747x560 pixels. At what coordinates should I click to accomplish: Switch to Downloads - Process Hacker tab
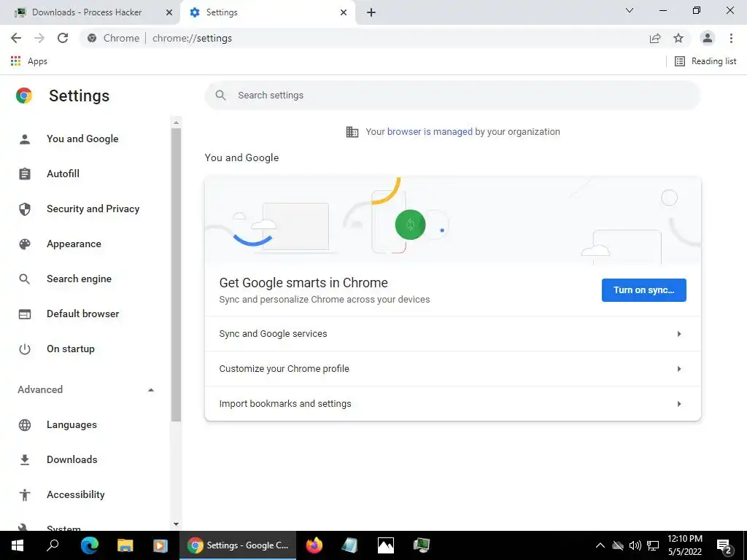87,12
